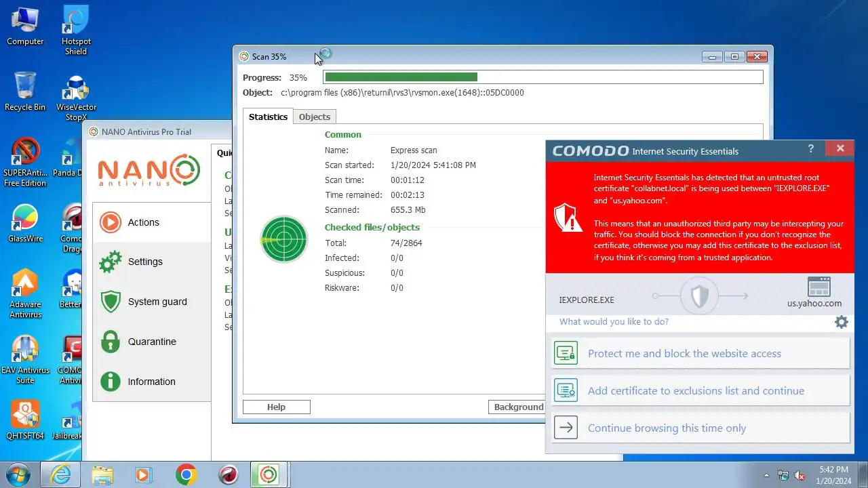Click the scanned object path text
868x488 pixels.
pyautogui.click(x=402, y=92)
